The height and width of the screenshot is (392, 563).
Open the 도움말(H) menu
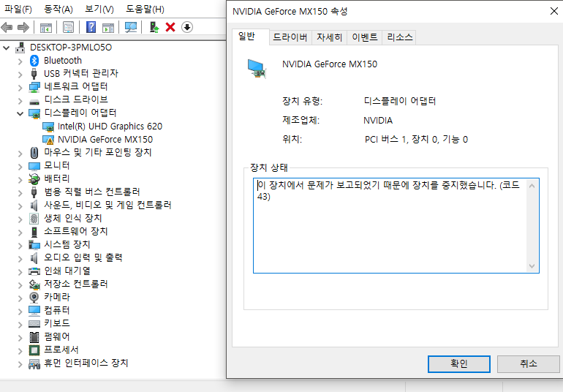(x=145, y=9)
